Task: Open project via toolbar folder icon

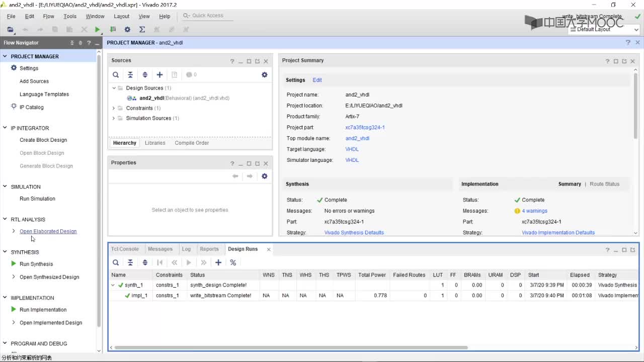Action: pyautogui.click(x=10, y=30)
